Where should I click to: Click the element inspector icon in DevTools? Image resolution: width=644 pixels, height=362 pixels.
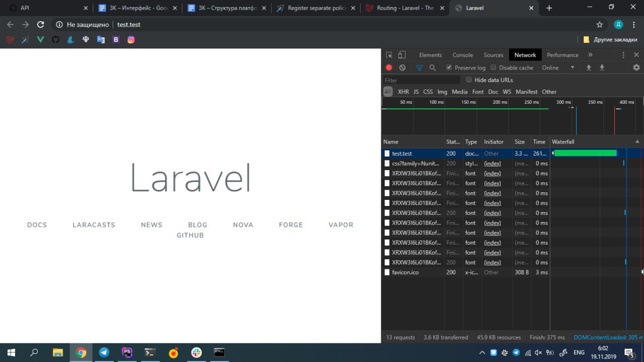(x=389, y=55)
